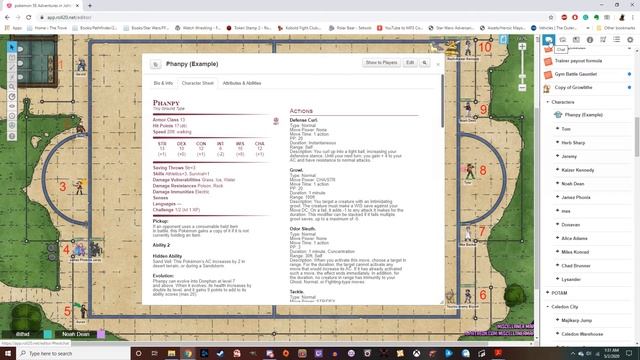Switch to the Character Sheet tab
The width and height of the screenshot is (640, 360).
(198, 83)
